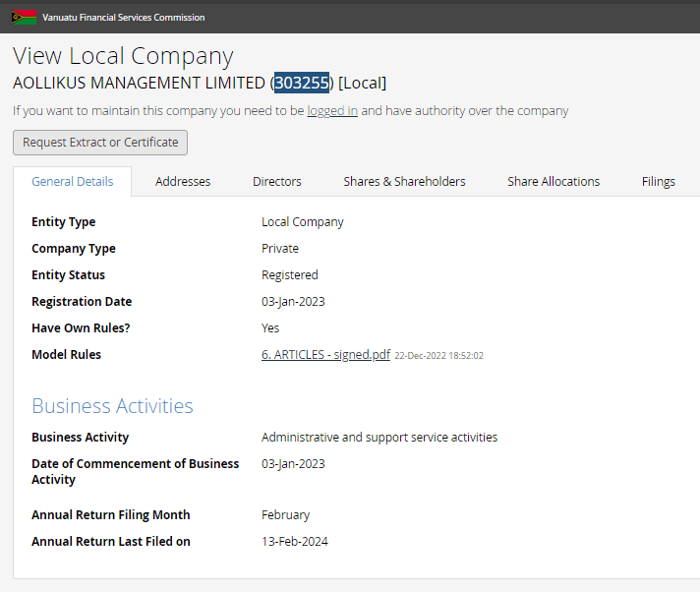Click the [Local] tag after company number

click(363, 83)
